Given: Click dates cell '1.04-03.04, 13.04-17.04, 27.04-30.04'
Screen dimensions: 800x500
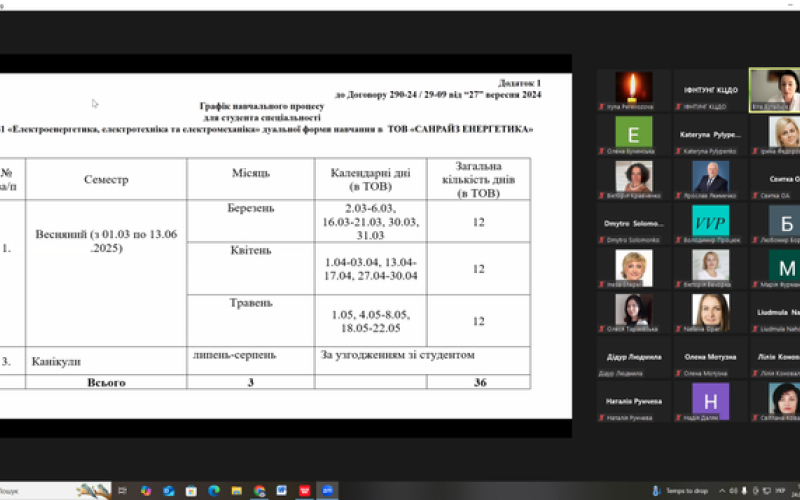Looking at the screenshot, I should point(370,269).
